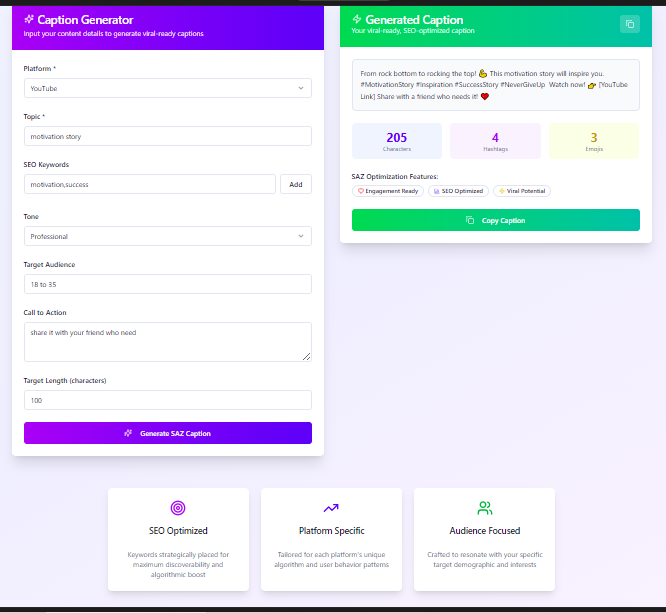666x613 pixels.
Task: Click the Viral Potential badge
Action: tap(522, 191)
